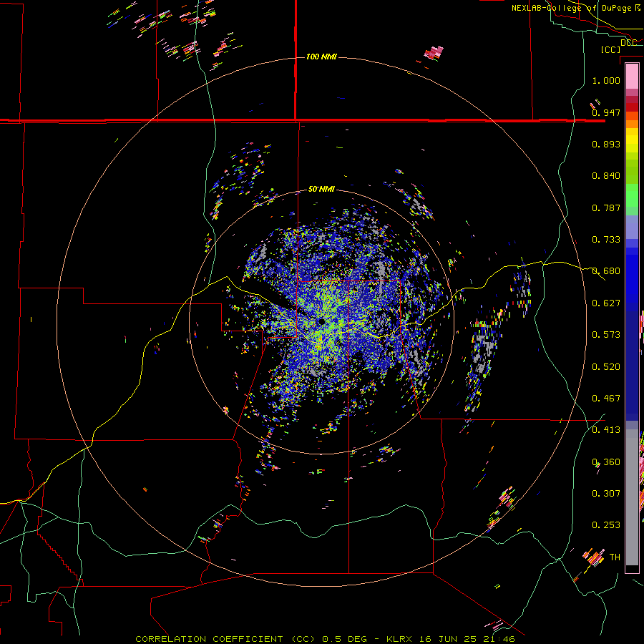The width and height of the screenshot is (644, 644).
Task: Click the 0.787 color scale label
Action: pos(606,208)
